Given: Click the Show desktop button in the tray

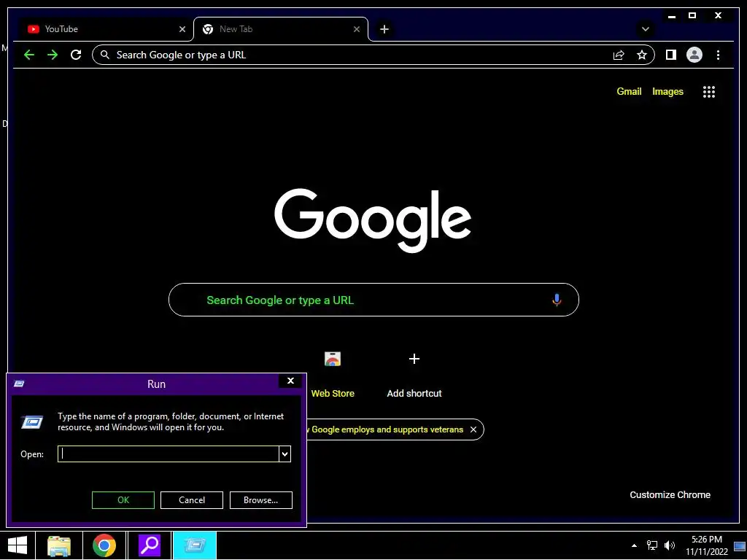Looking at the screenshot, I should tap(740, 547).
